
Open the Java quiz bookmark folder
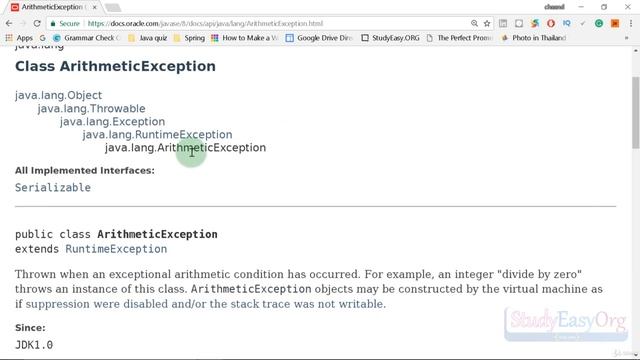pos(147,38)
